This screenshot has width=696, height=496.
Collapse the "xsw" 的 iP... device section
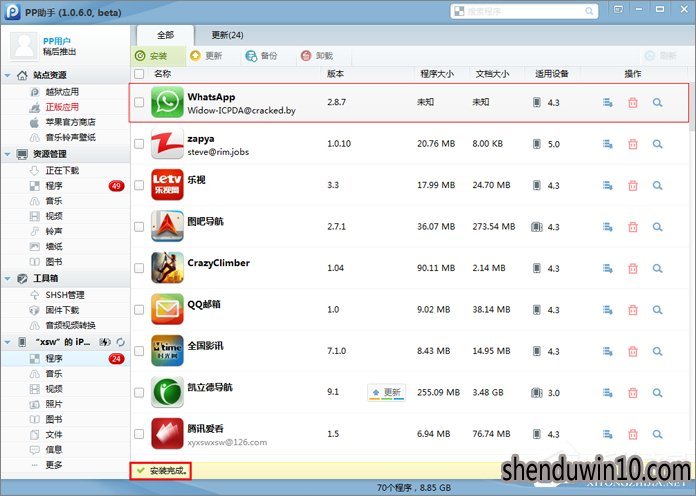(8, 342)
